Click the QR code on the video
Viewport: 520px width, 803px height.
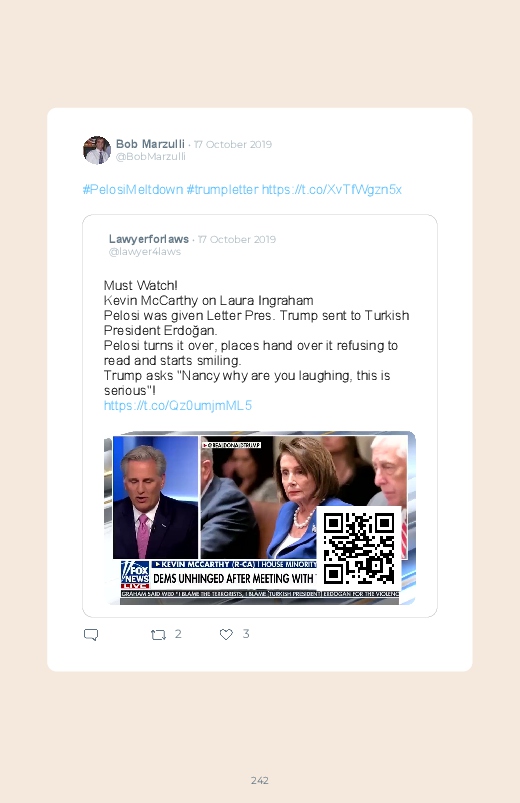pyautogui.click(x=359, y=547)
